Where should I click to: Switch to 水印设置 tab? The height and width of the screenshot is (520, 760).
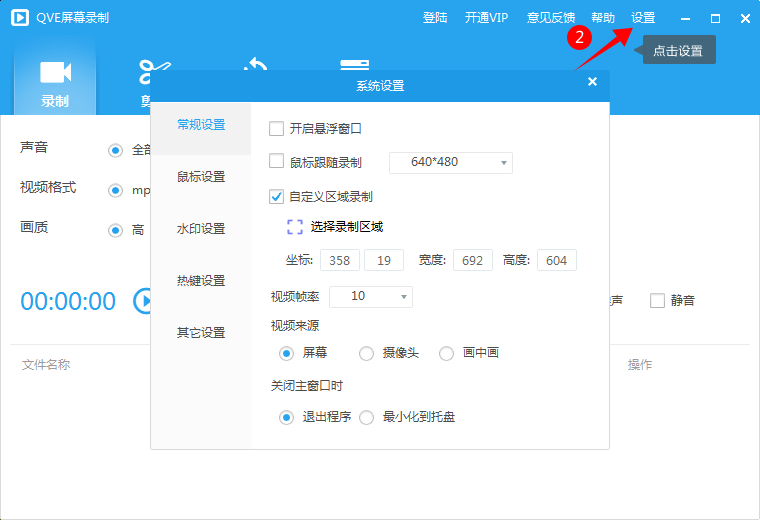[x=201, y=229]
